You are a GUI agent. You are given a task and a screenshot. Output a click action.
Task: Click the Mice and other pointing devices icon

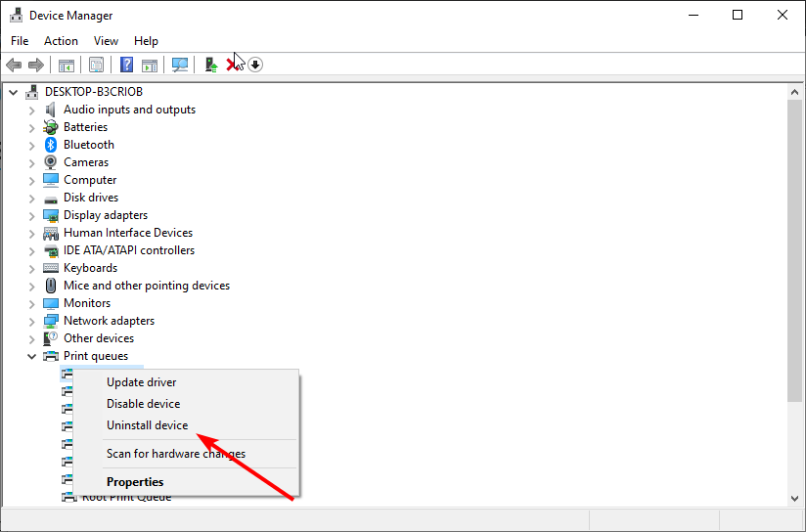click(x=51, y=286)
